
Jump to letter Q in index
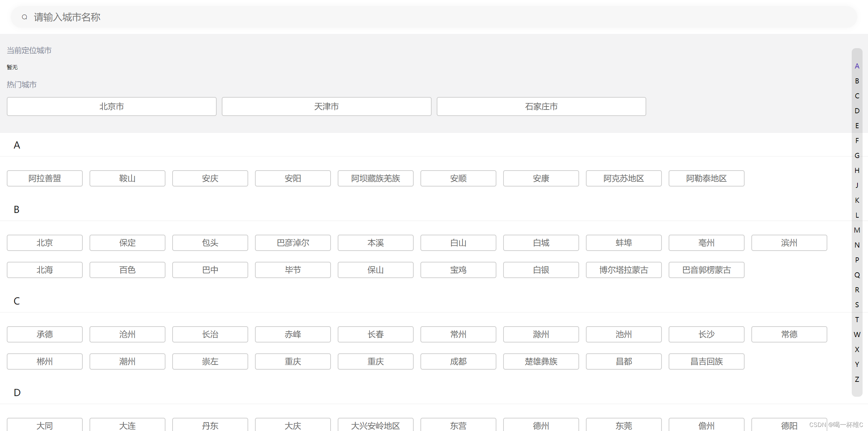click(x=857, y=275)
